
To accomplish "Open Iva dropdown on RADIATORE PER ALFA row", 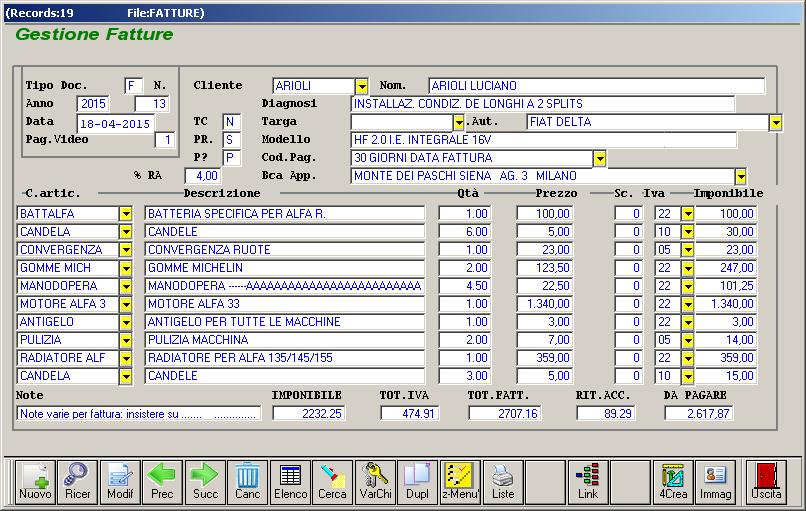I will click(x=687, y=358).
